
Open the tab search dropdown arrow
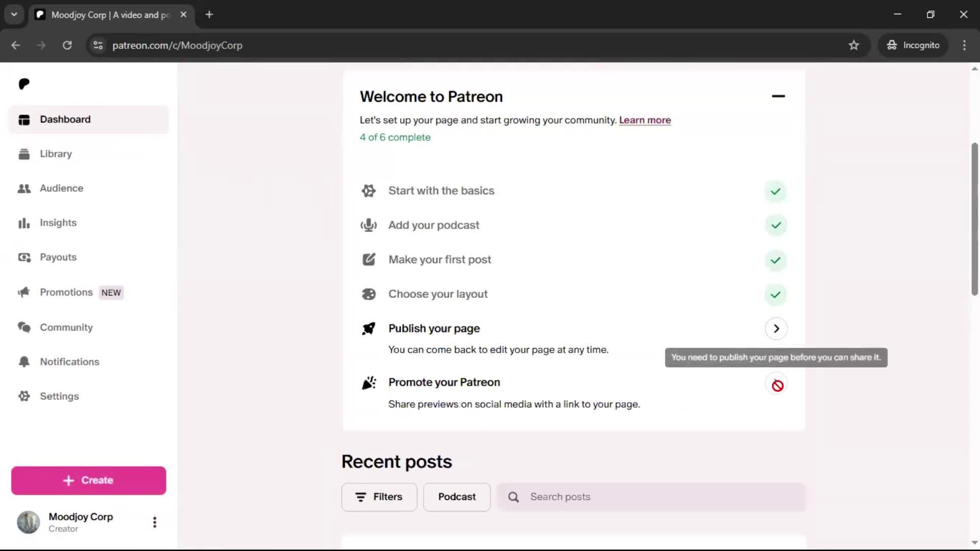[14, 14]
